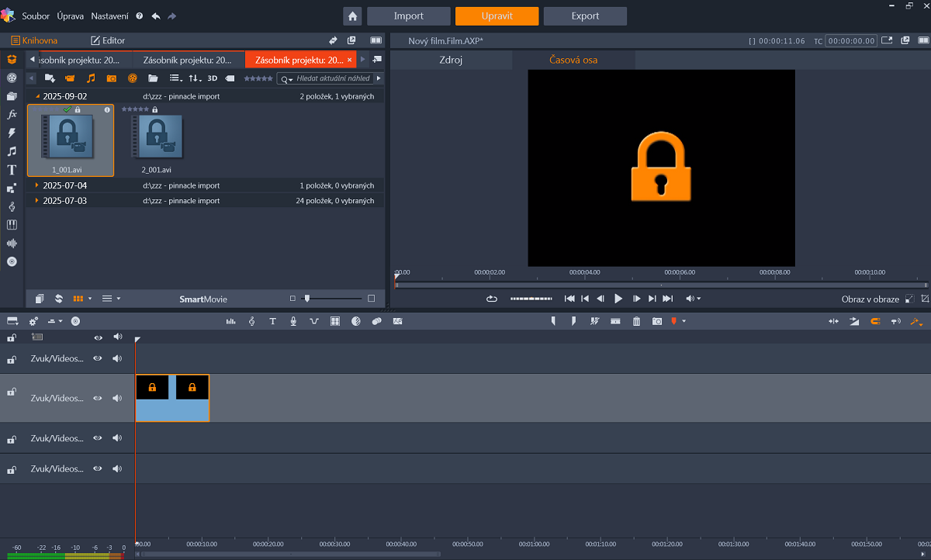This screenshot has width=931, height=560.
Task: Click the TC timecode field
Action: point(851,41)
